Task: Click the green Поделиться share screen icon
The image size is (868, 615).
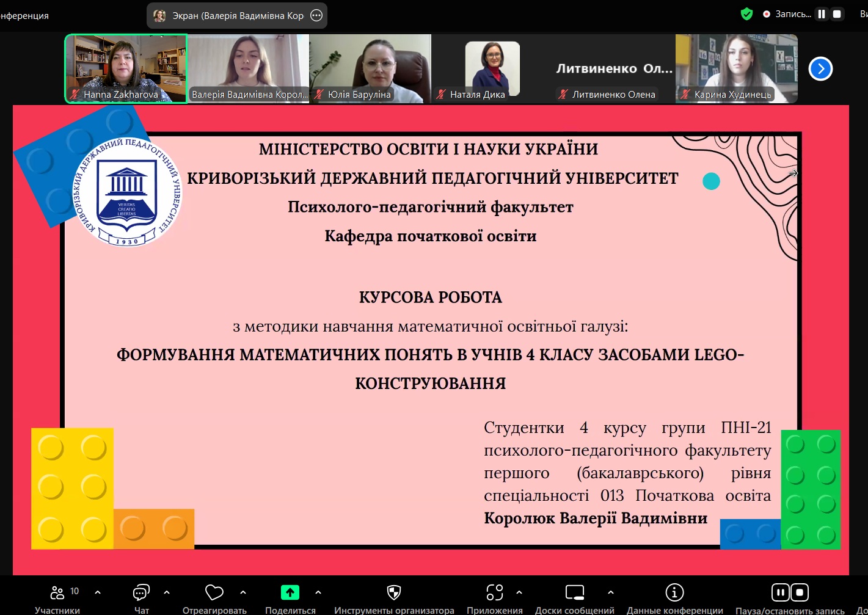Action: coord(290,592)
